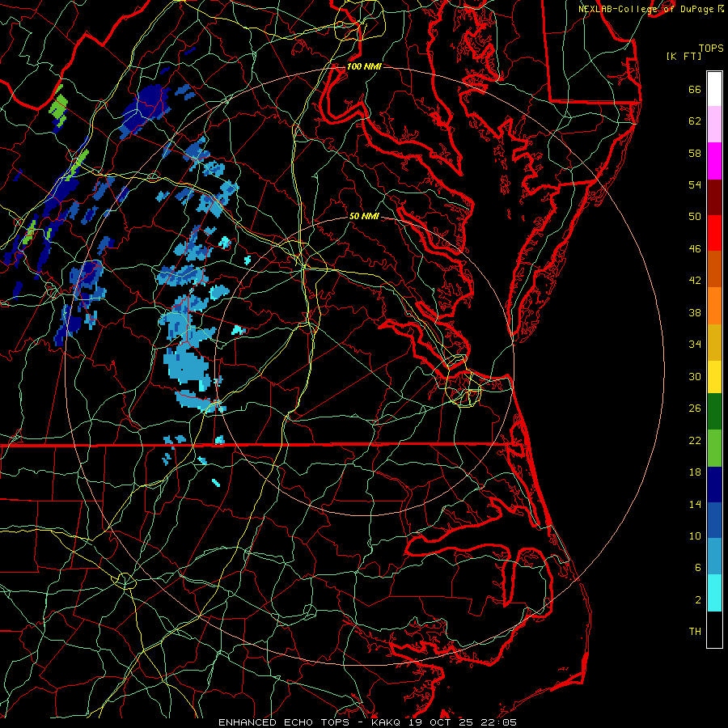Click the legend value "58"

click(x=695, y=153)
